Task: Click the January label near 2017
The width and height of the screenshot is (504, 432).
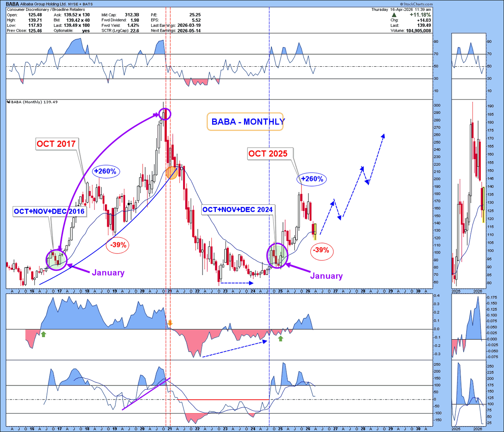Action: coord(108,272)
